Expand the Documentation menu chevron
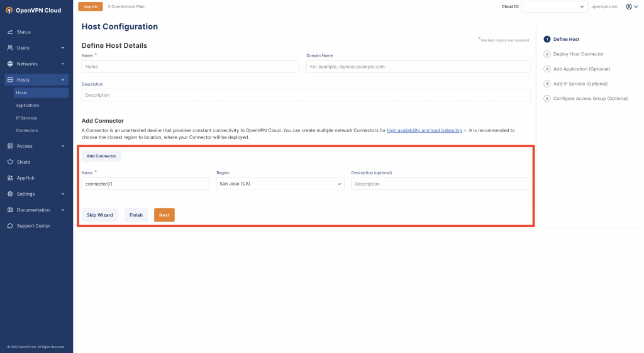 pyautogui.click(x=63, y=210)
